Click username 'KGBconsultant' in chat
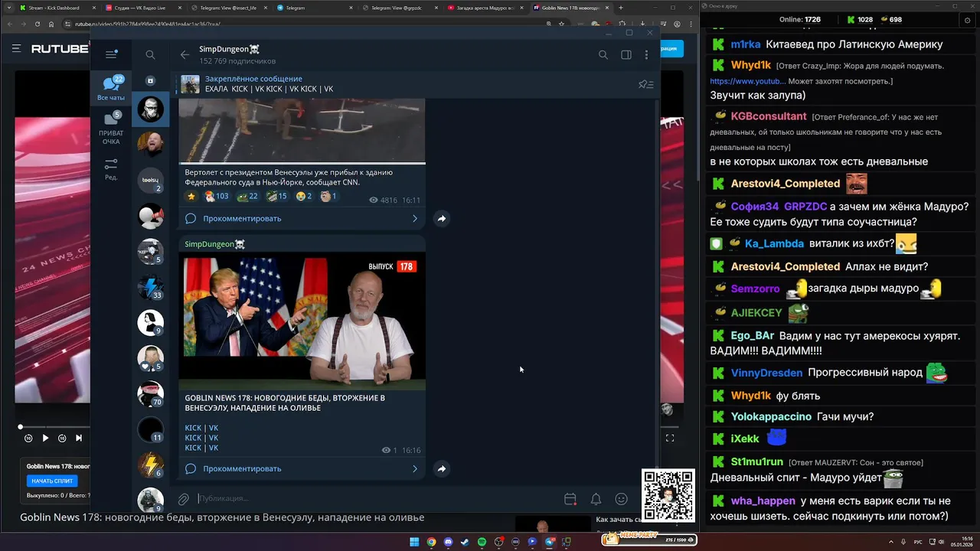The image size is (980, 551). [x=769, y=116]
